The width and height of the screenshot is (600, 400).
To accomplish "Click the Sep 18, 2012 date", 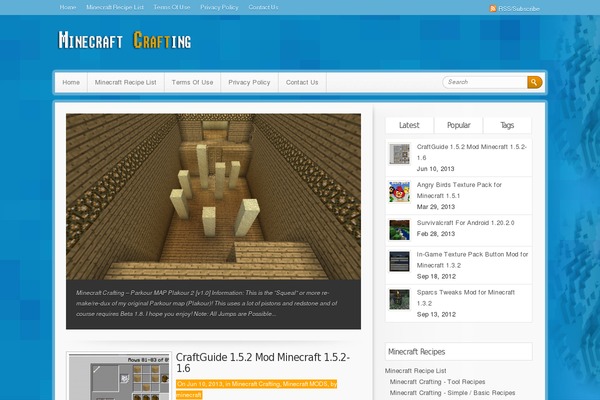I will point(436,276).
